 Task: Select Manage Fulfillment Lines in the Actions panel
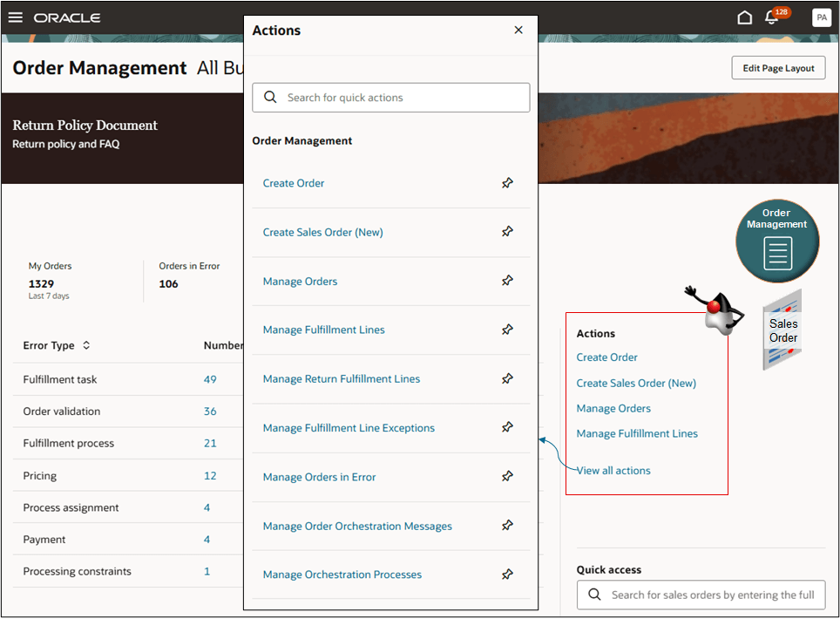[323, 330]
